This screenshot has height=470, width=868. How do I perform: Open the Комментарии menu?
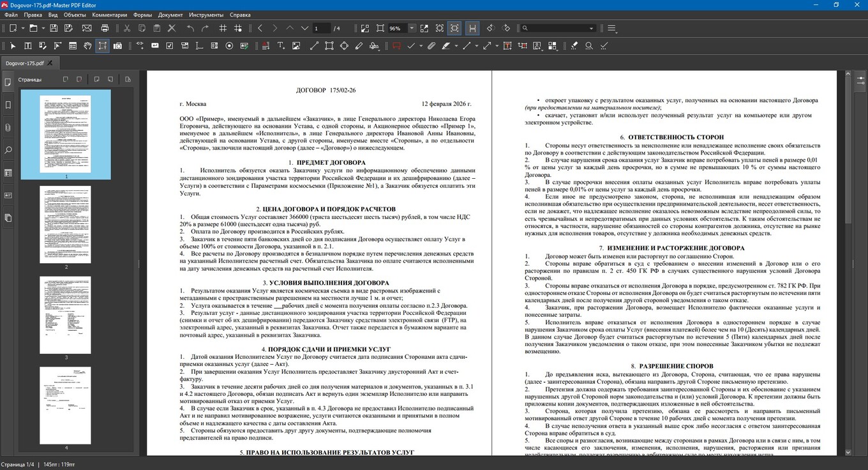(109, 15)
